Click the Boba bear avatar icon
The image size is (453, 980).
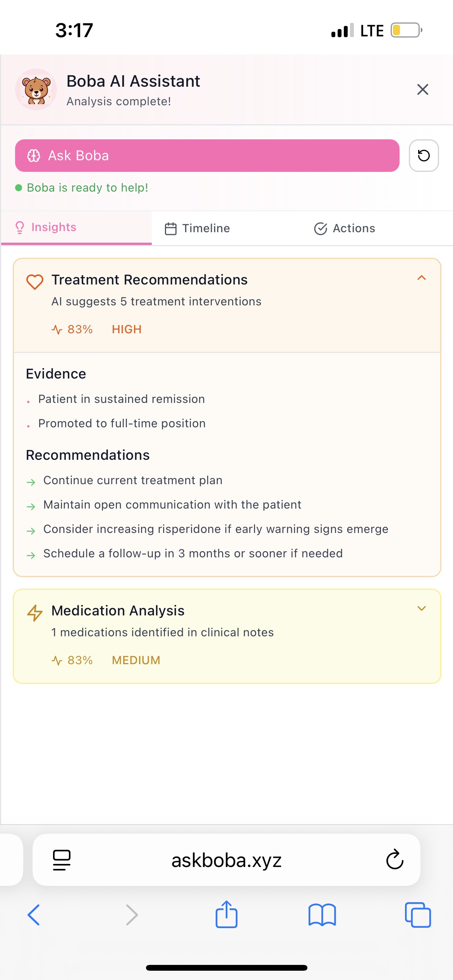point(36,89)
